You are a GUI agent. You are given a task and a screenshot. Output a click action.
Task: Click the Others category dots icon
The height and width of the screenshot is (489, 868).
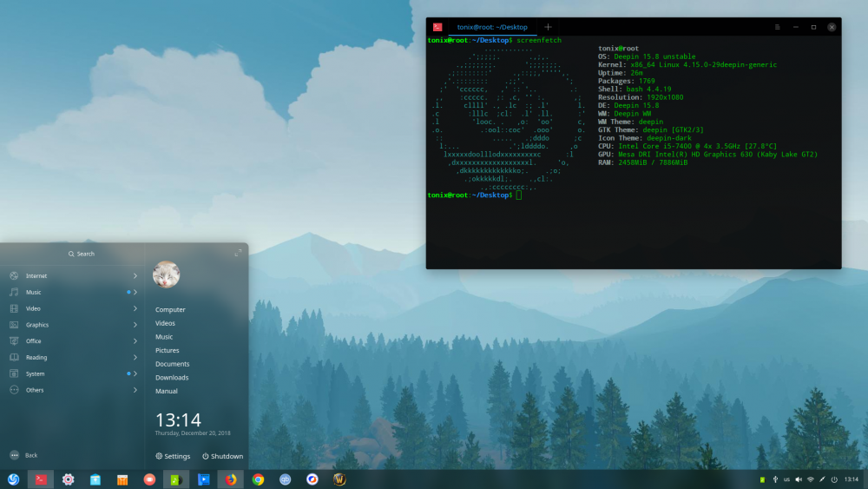pos(14,390)
